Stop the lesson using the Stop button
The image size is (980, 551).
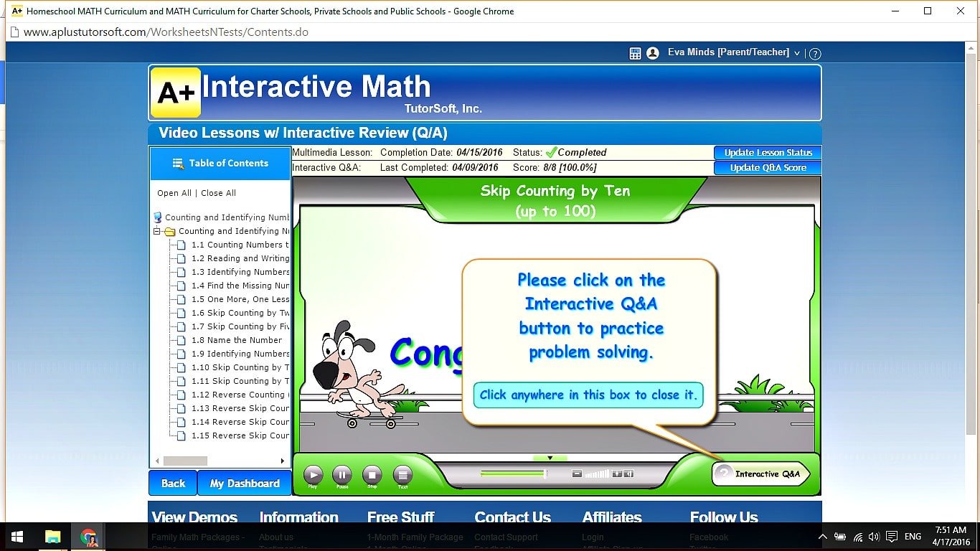tap(372, 474)
